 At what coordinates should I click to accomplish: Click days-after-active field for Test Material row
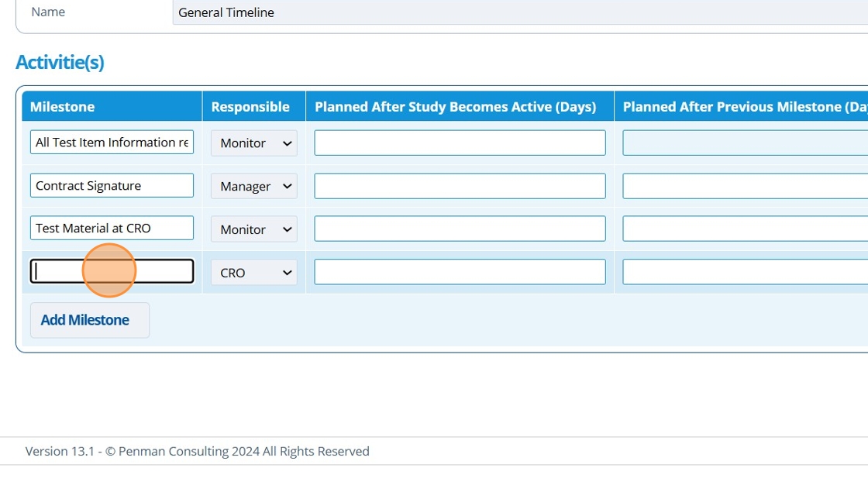[460, 229]
